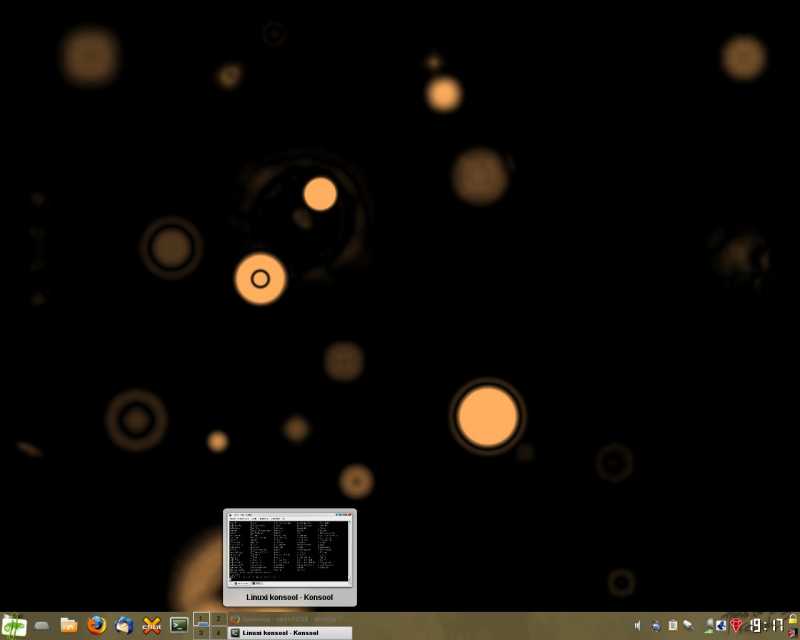The height and width of the screenshot is (640, 800).
Task: Switch to virtual desktop 2 in the pager
Action: point(218,619)
